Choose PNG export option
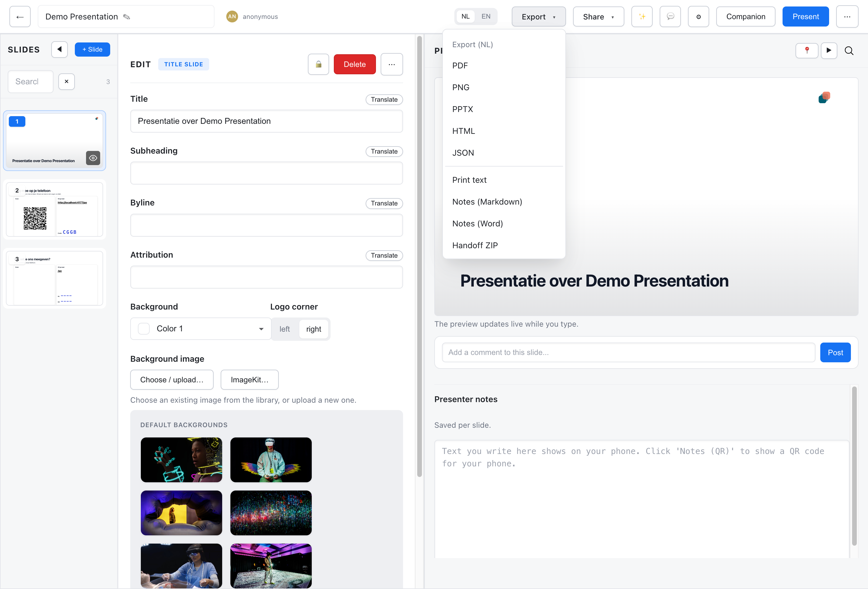The image size is (868, 589). tap(504, 88)
